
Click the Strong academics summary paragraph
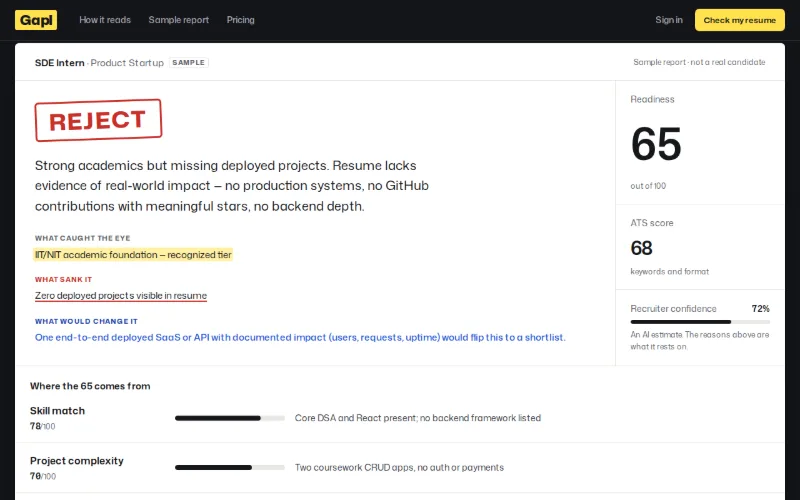232,186
